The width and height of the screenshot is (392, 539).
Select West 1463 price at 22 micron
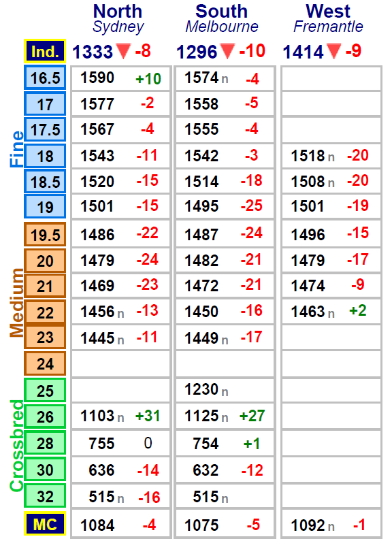click(331, 312)
